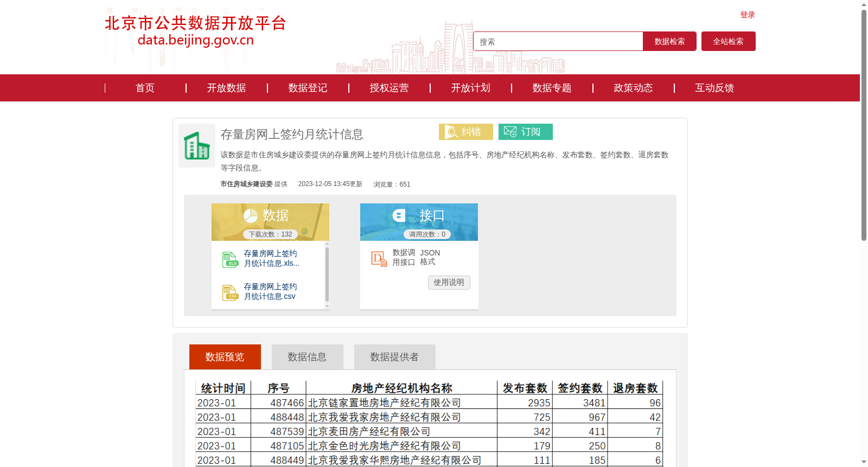The image size is (868, 467).
Task: Click 数据调用接口 JSON格式 link
Action: click(416, 258)
